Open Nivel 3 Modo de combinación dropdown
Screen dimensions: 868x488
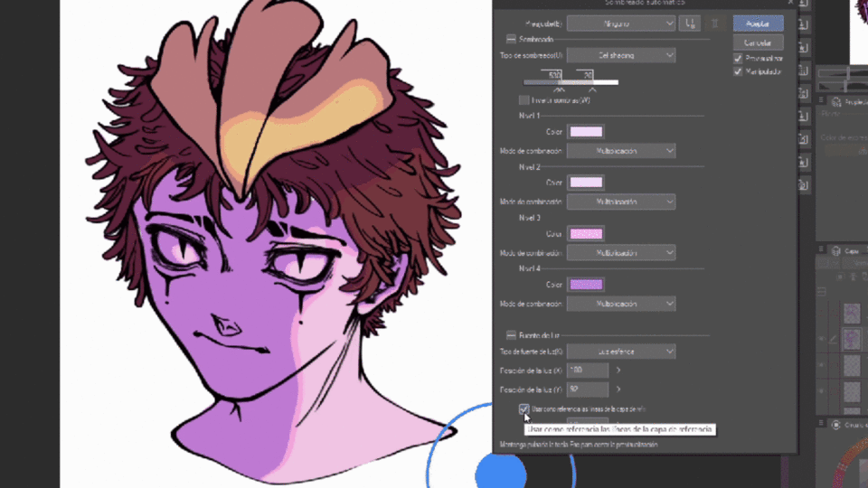coord(620,253)
